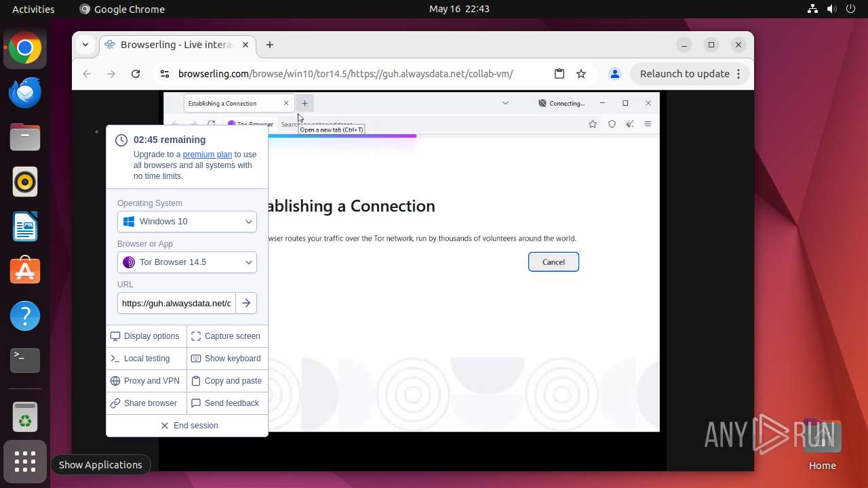Click Chrome address bar URL
This screenshot has width=868, height=488.
click(345, 74)
